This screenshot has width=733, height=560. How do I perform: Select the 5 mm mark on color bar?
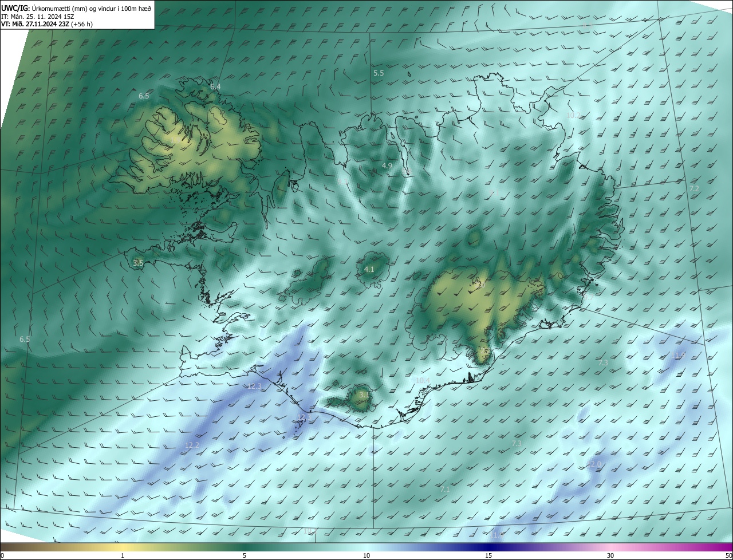click(x=245, y=555)
